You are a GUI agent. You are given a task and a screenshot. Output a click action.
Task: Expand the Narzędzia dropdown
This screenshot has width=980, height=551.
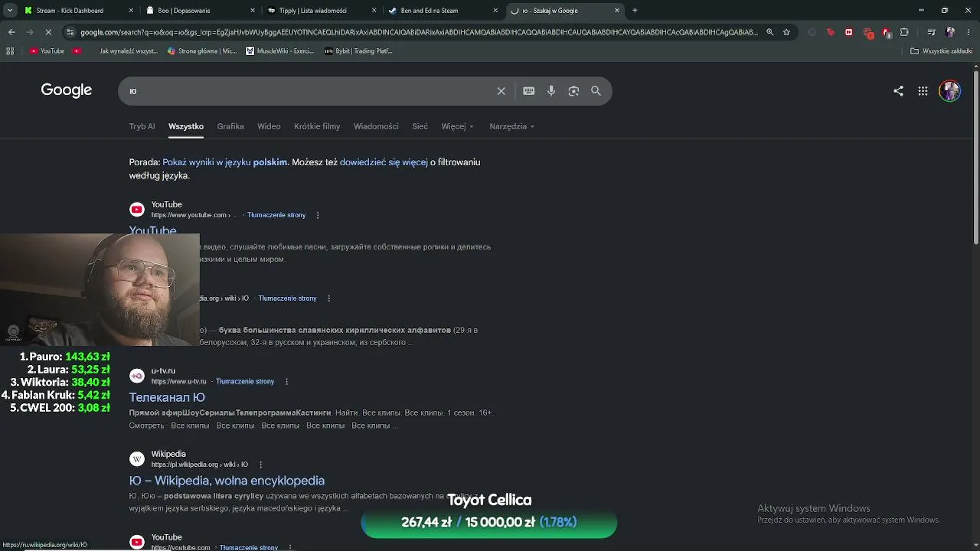coord(511,126)
